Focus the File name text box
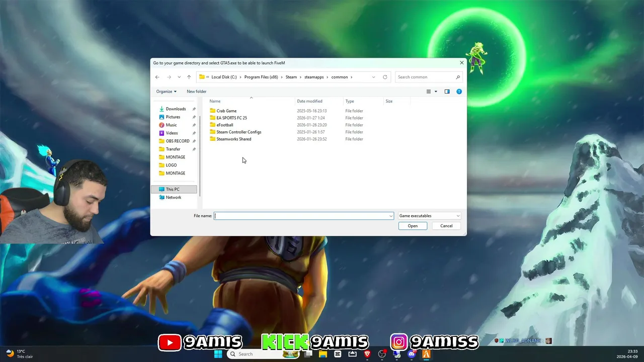This screenshot has height=362, width=644. [x=301, y=216]
